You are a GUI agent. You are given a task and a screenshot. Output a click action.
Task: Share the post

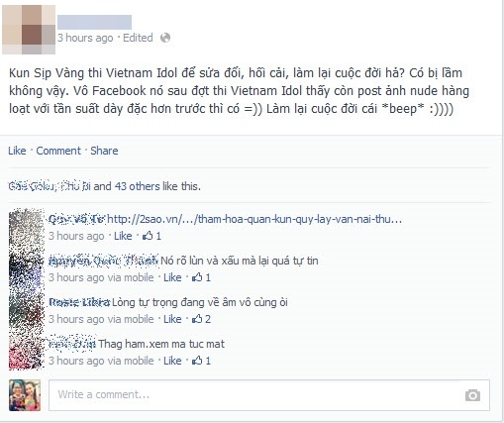pos(104,151)
